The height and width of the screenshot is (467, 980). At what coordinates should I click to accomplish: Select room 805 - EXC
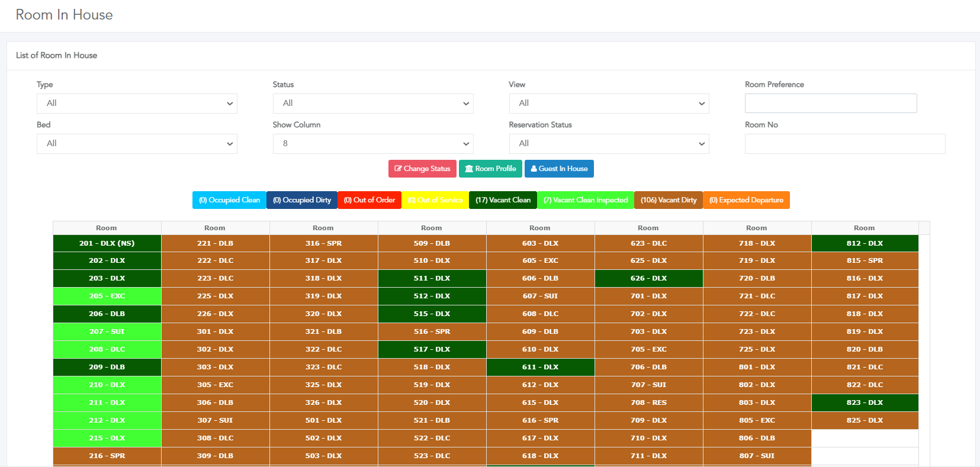pos(757,420)
